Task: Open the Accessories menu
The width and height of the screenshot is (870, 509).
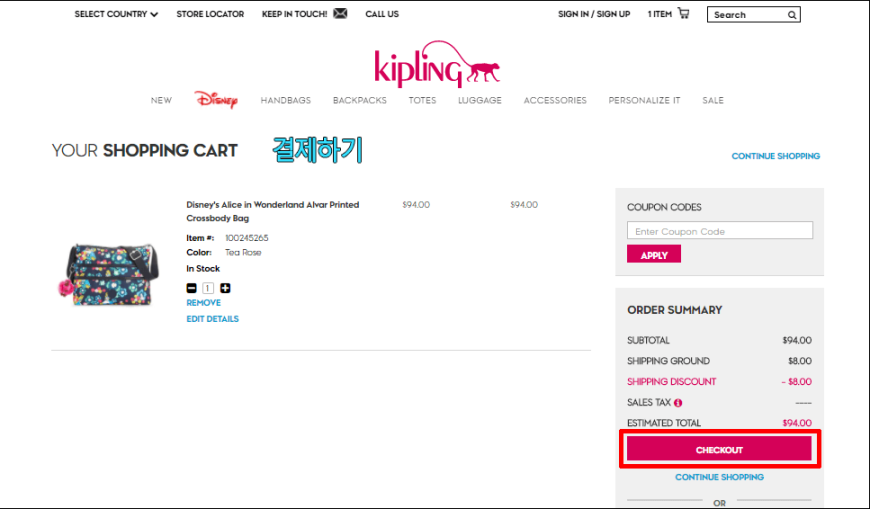Action: click(x=555, y=100)
